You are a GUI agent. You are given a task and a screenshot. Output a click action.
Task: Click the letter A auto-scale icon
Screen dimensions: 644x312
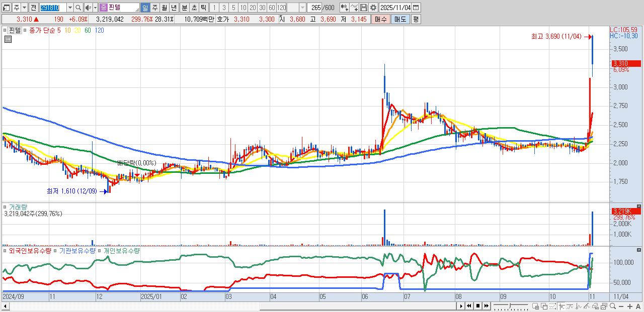(x=638, y=306)
